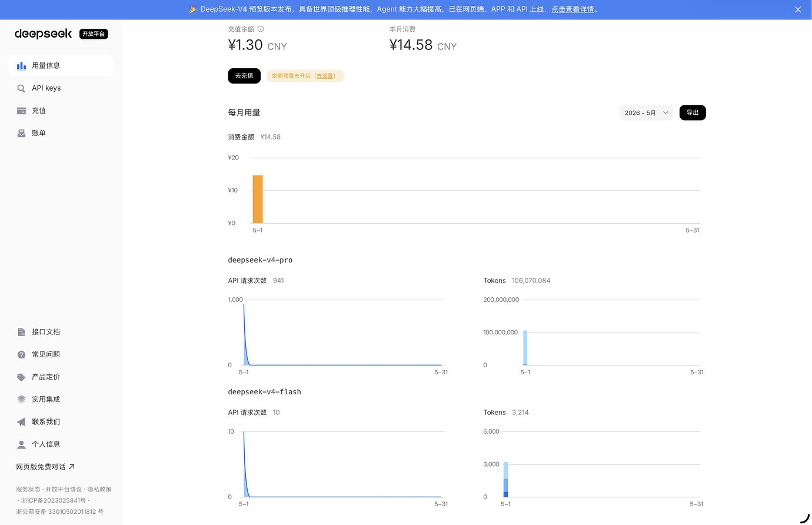
Task: Open the 网页版免费对话 link
Action: tap(45, 467)
